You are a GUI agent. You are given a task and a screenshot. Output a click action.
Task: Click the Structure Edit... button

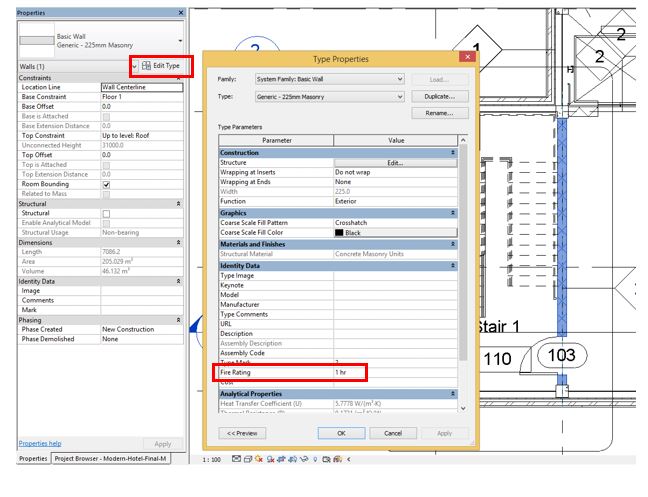[395, 163]
